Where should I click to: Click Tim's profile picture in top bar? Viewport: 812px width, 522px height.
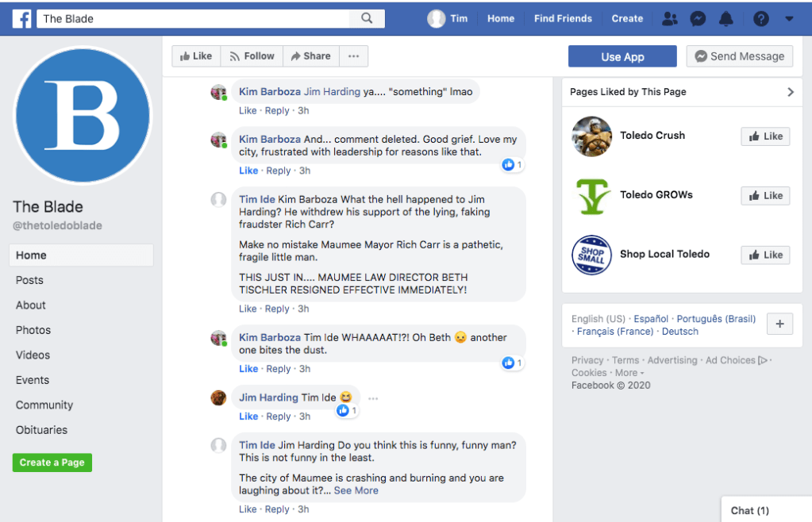[436, 18]
